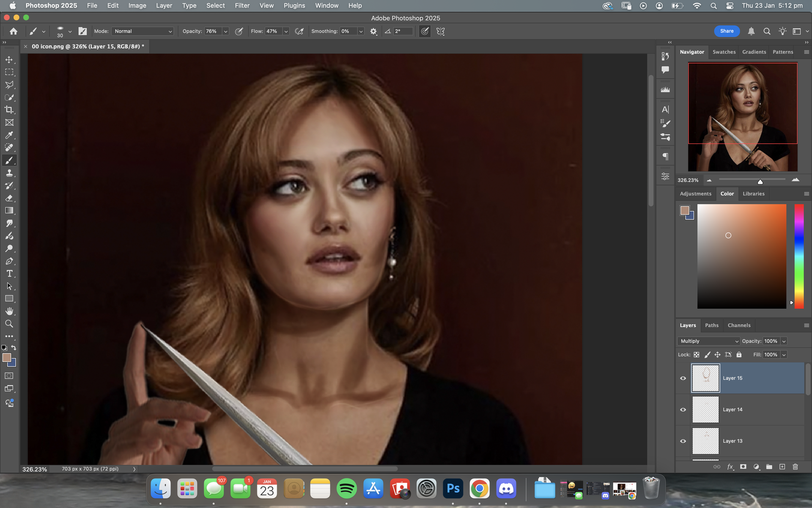Hide Layer 15 visibility eye

[683, 378]
